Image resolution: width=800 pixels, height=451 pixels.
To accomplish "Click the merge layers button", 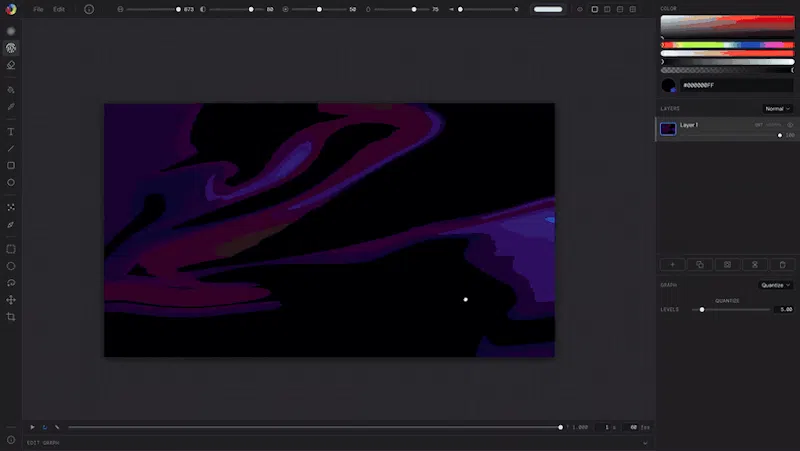I will click(x=755, y=264).
